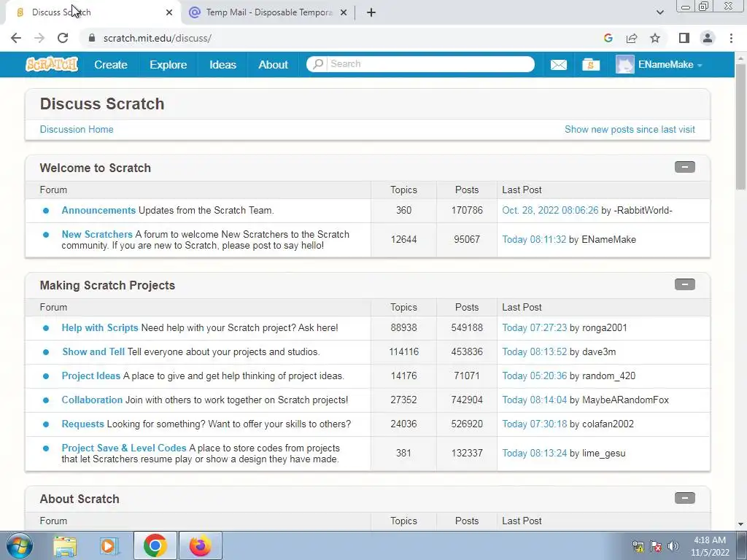Click the taskbar clock 4:18 AM

[709, 546]
